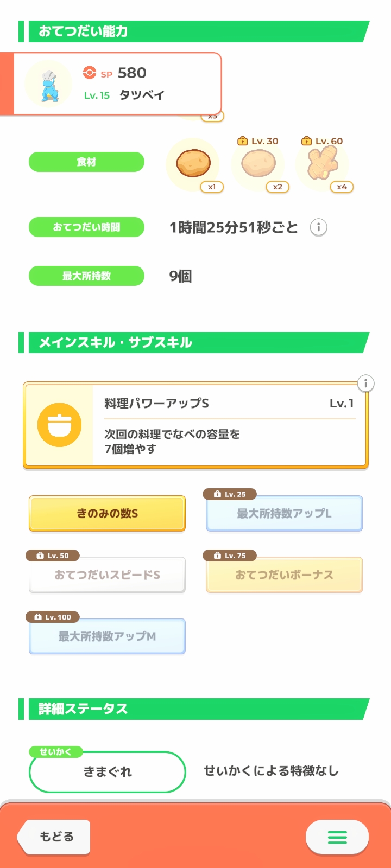This screenshot has width=391, height=868.
Task: Select locked 最大所持数アップM sub skill
Action: pyautogui.click(x=107, y=636)
